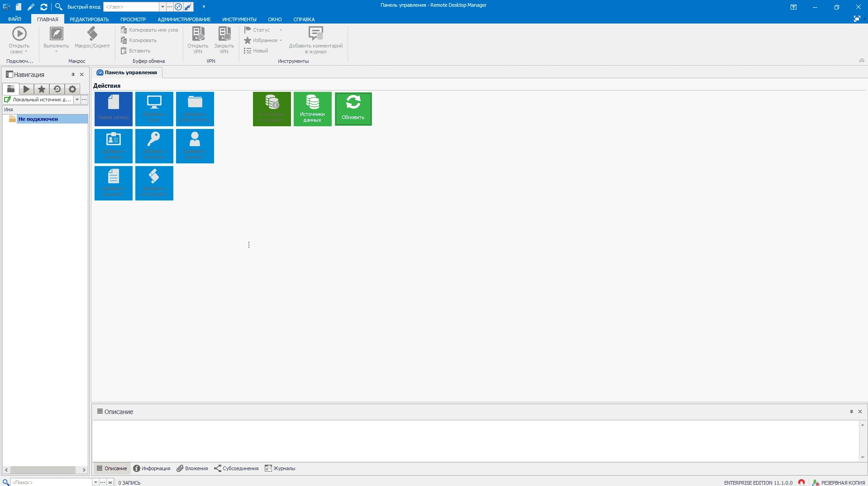Close the Навигация panel
The height and width of the screenshot is (486, 868).
82,75
